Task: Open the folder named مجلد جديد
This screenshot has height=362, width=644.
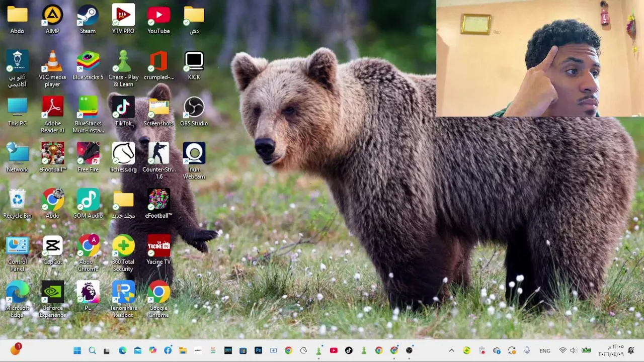Action: tap(123, 204)
